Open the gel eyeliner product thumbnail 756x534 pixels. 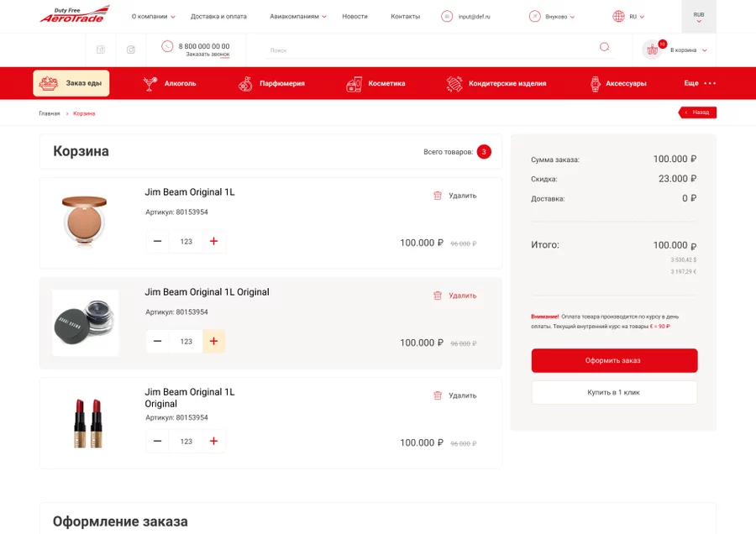85,323
